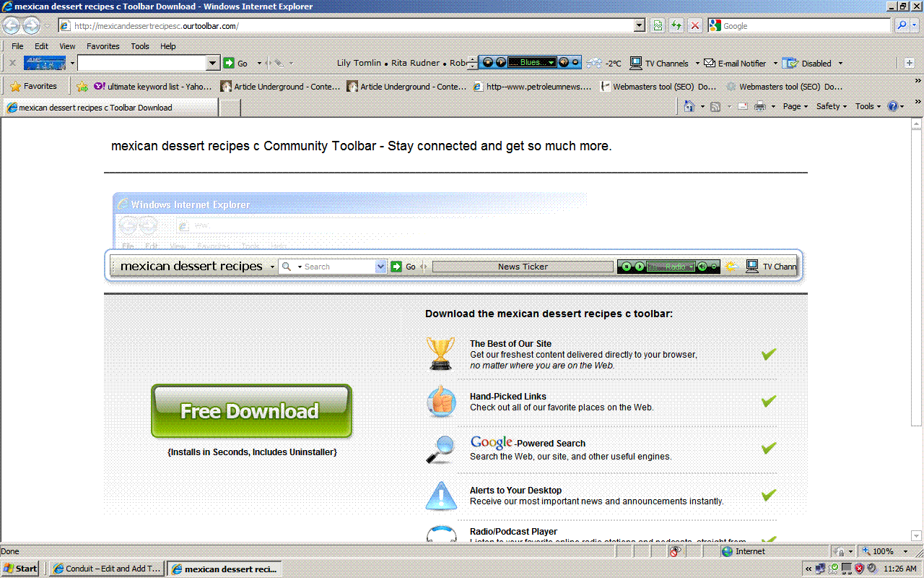The image size is (924, 578).
Task: Switch to the Conduit – Edit and Add taskbar window
Action: click(x=108, y=569)
